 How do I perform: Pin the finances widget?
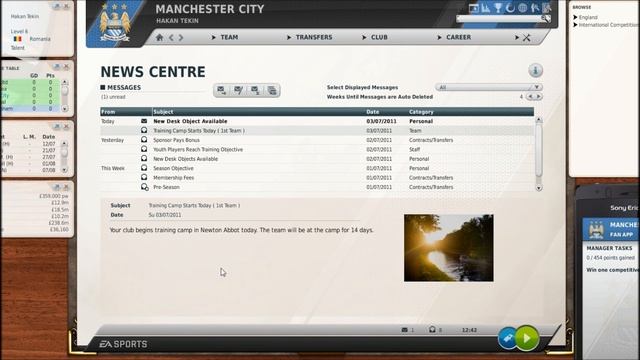[x=57, y=187]
